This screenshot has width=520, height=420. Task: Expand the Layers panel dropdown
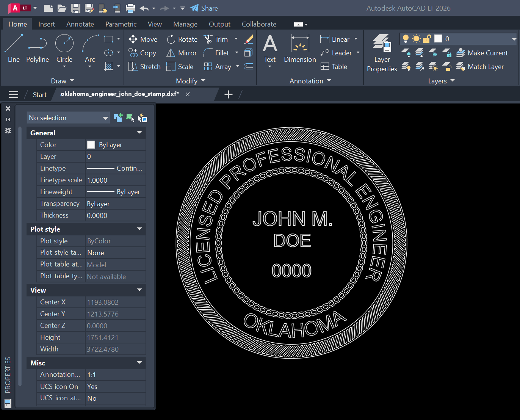point(441,81)
